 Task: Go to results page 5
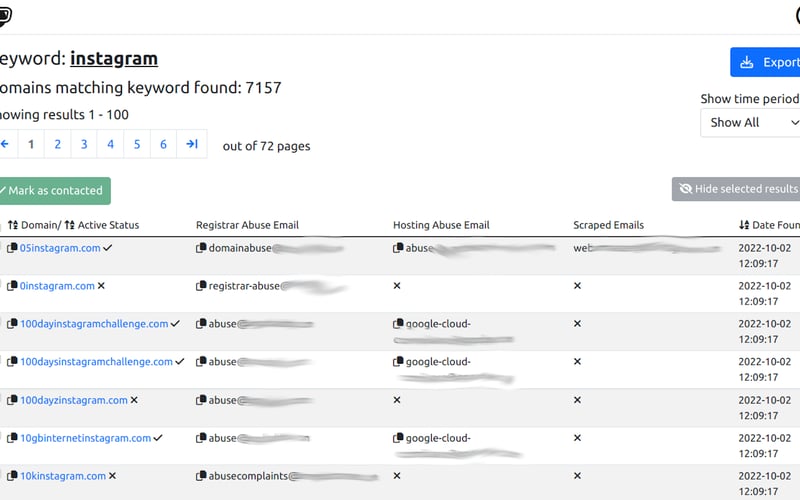137,144
